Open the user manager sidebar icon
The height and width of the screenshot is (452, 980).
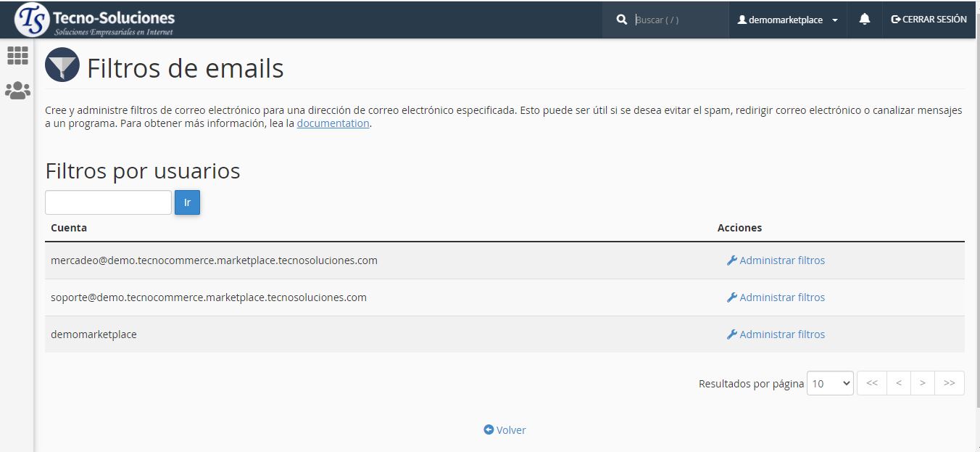tap(17, 91)
